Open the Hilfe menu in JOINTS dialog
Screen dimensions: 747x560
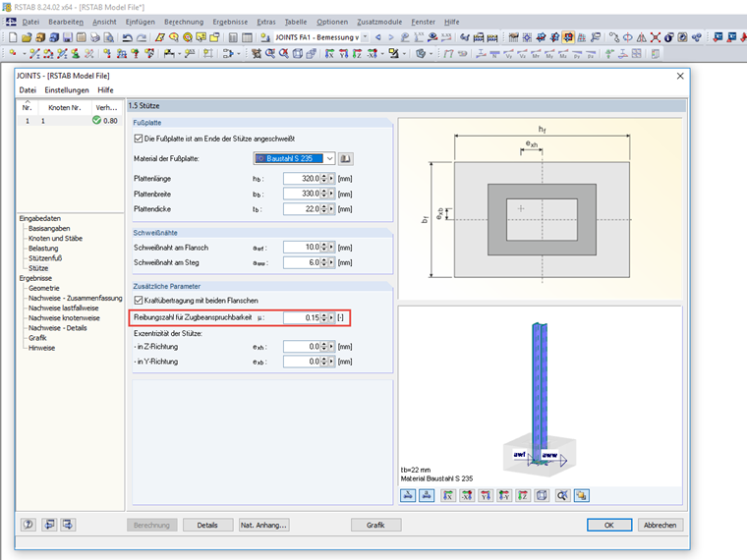click(x=106, y=90)
